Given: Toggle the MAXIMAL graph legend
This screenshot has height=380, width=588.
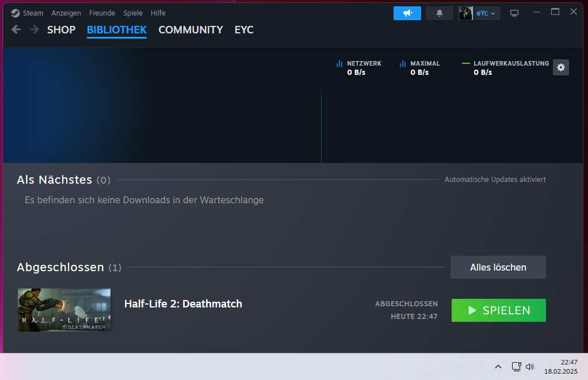Looking at the screenshot, I should [419, 68].
